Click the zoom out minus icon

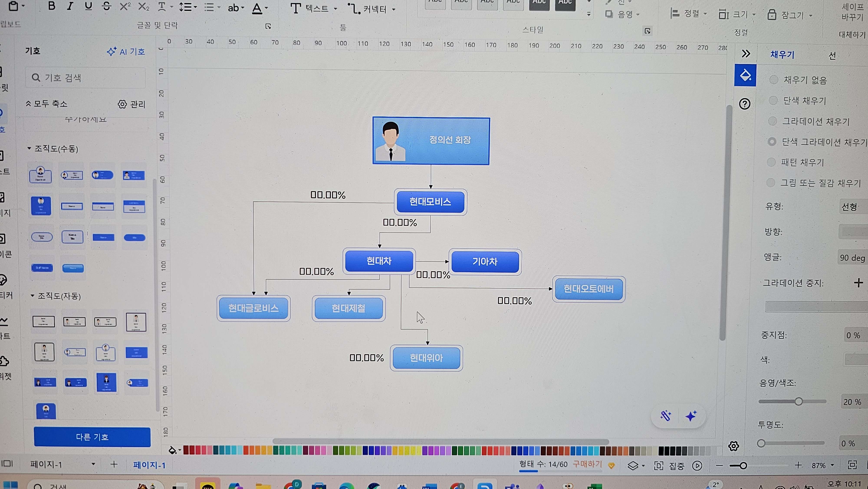(x=719, y=466)
